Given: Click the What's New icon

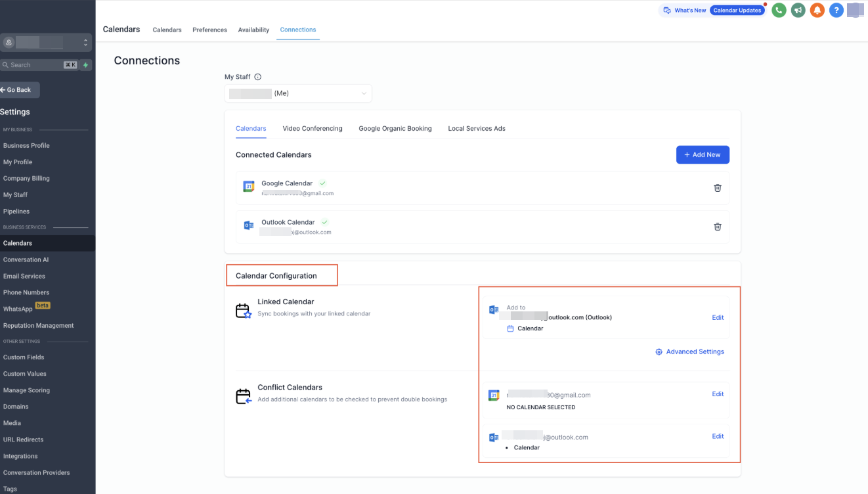Looking at the screenshot, I should pyautogui.click(x=667, y=11).
